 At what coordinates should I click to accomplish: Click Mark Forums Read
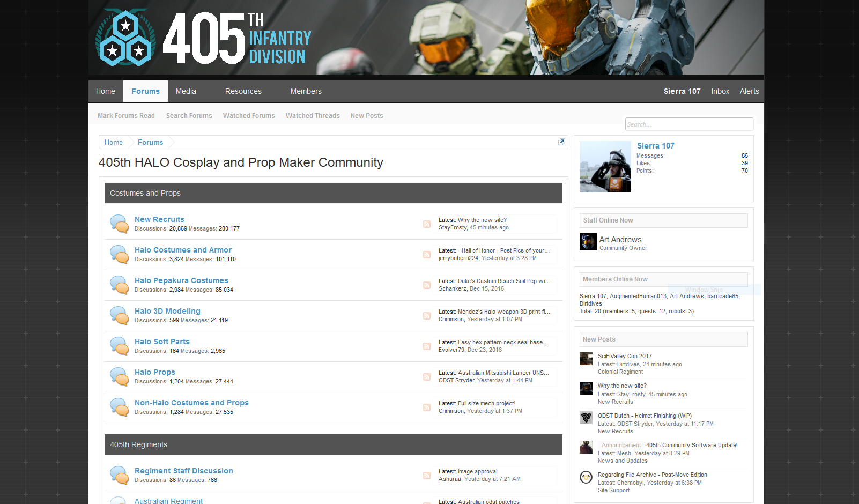(x=126, y=116)
